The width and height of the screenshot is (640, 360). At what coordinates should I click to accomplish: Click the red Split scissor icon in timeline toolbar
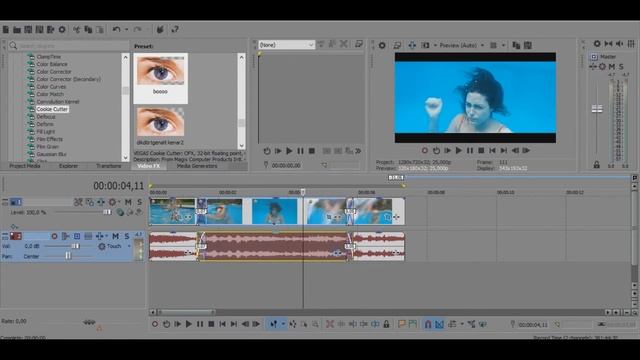(x=330, y=324)
